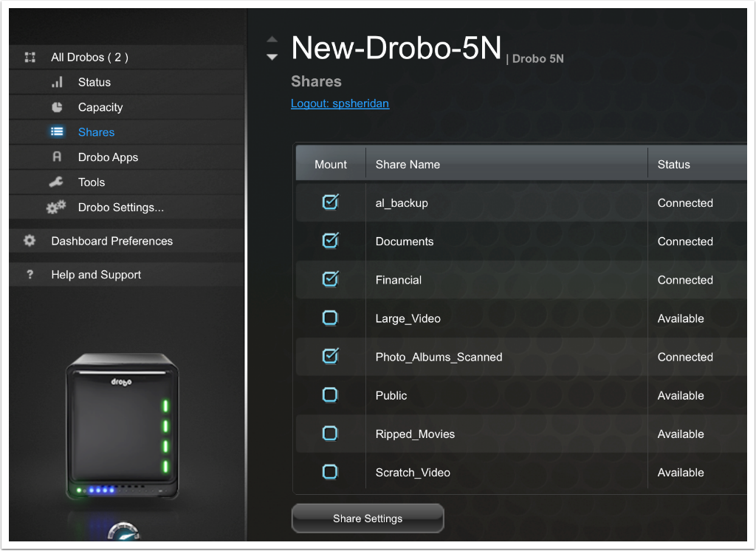The width and height of the screenshot is (756, 551).
Task: Click the Shares list icon
Action: [57, 132]
